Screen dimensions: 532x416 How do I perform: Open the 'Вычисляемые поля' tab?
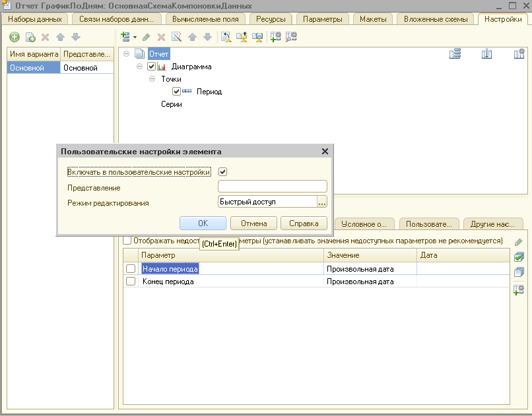click(205, 19)
